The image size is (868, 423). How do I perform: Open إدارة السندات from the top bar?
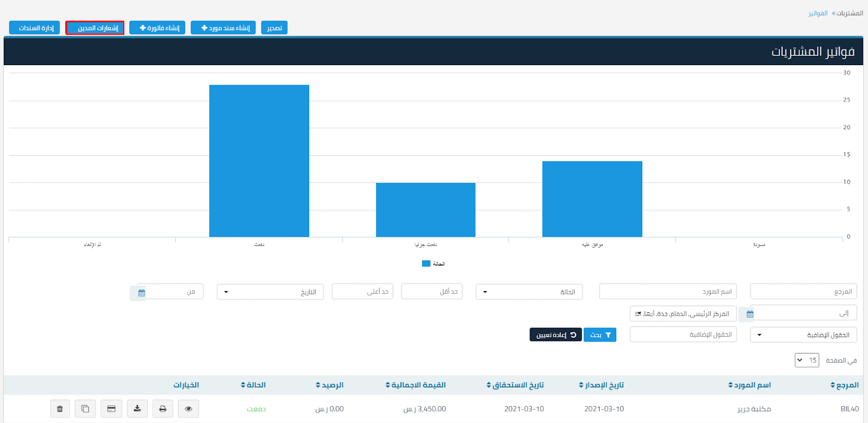34,28
